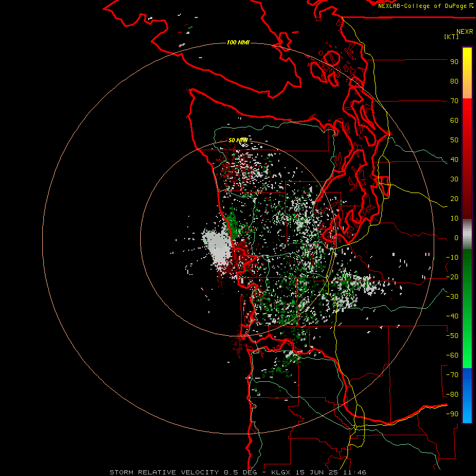This screenshot has height=476, width=476.
Task: Click "STORM RELATIVE VELOCITY" in the footer caption
Action: tap(164, 472)
